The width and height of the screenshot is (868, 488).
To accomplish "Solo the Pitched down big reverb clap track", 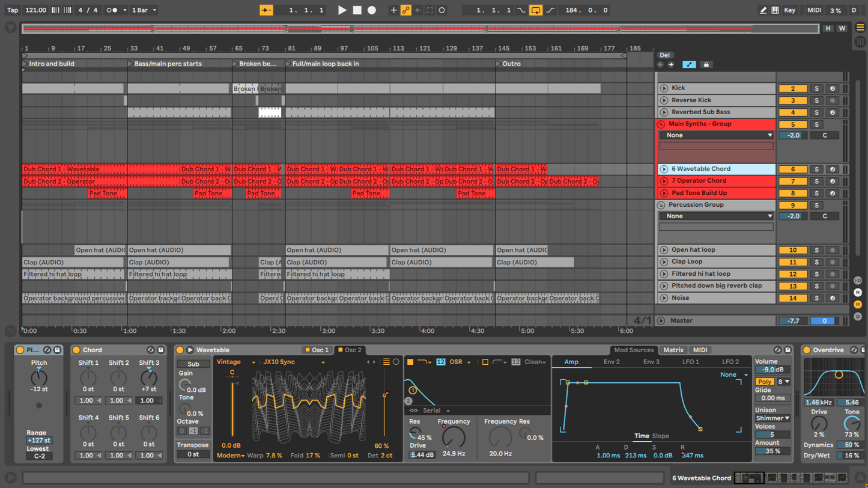I will click(816, 287).
